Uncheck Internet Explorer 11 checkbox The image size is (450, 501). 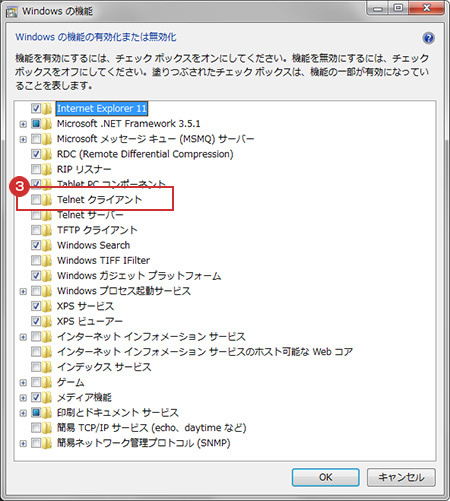[36, 108]
